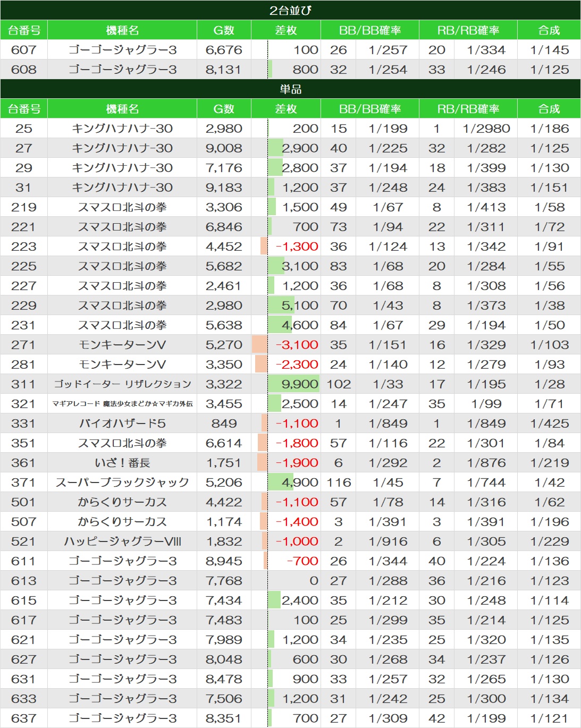Select the 5,100 difference value
The height and width of the screenshot is (728, 581).
300,306
